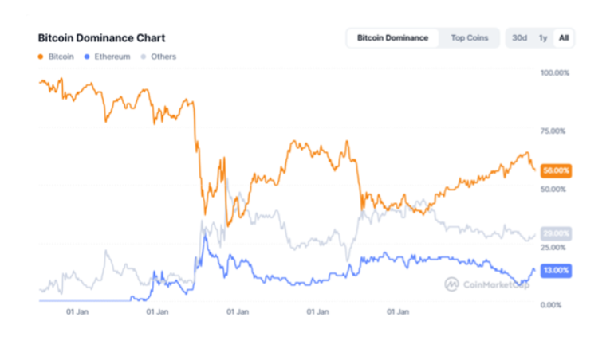Select the All time range button

[x=564, y=37]
